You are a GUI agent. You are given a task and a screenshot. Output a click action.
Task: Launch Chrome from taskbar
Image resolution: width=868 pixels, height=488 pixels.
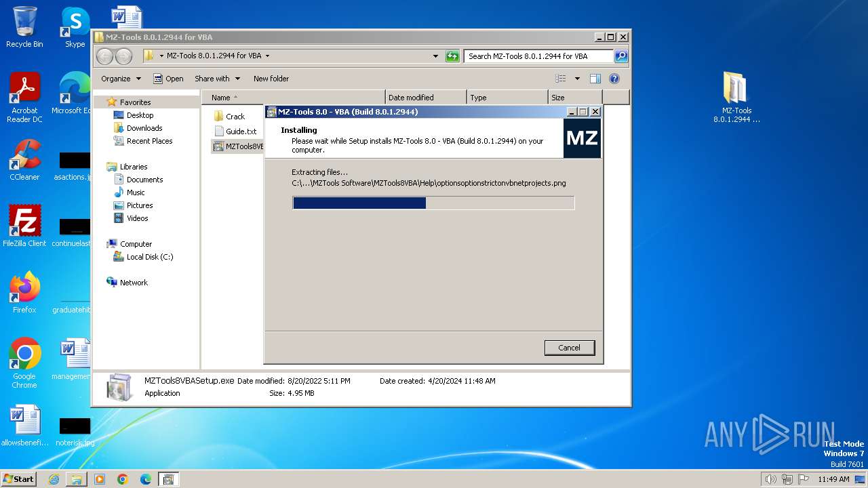[x=123, y=479]
